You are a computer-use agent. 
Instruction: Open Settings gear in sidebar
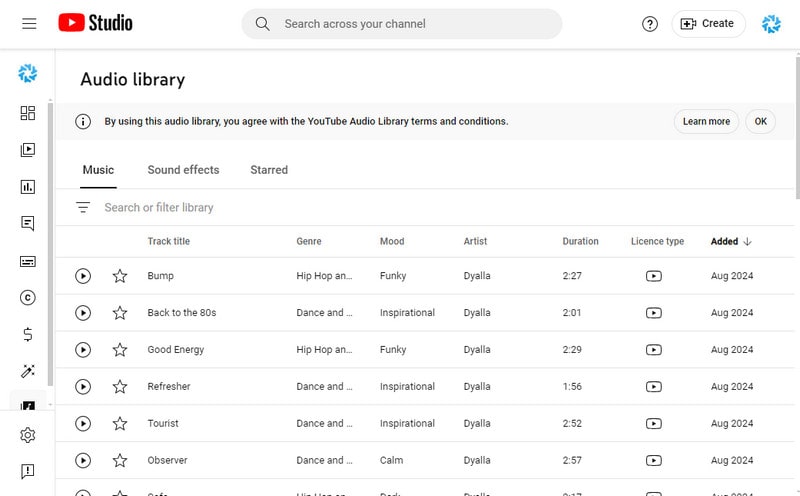(28, 435)
